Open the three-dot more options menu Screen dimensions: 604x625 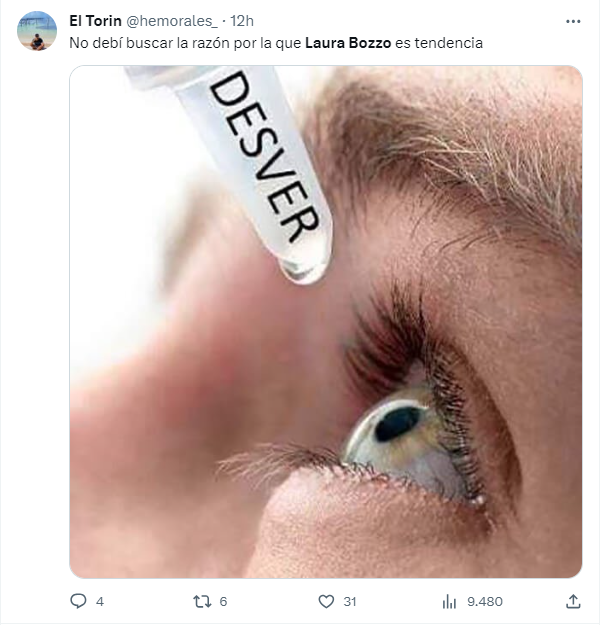[573, 21]
